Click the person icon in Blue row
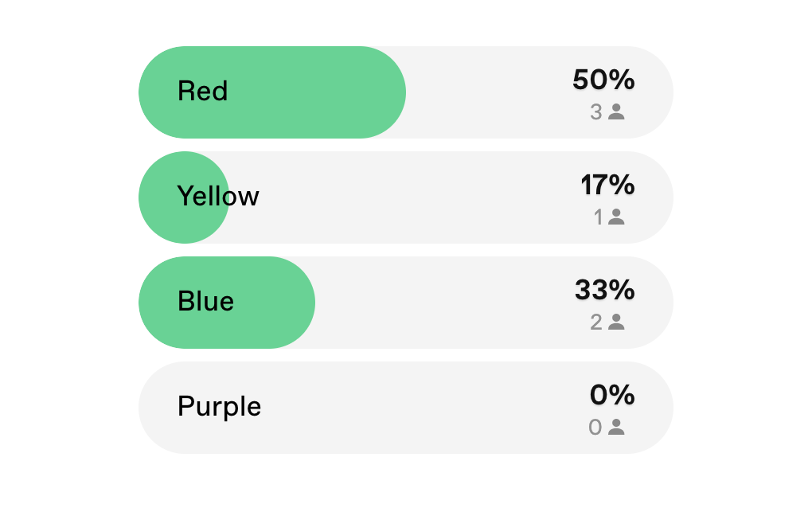This screenshot has height=508, width=812. click(615, 322)
